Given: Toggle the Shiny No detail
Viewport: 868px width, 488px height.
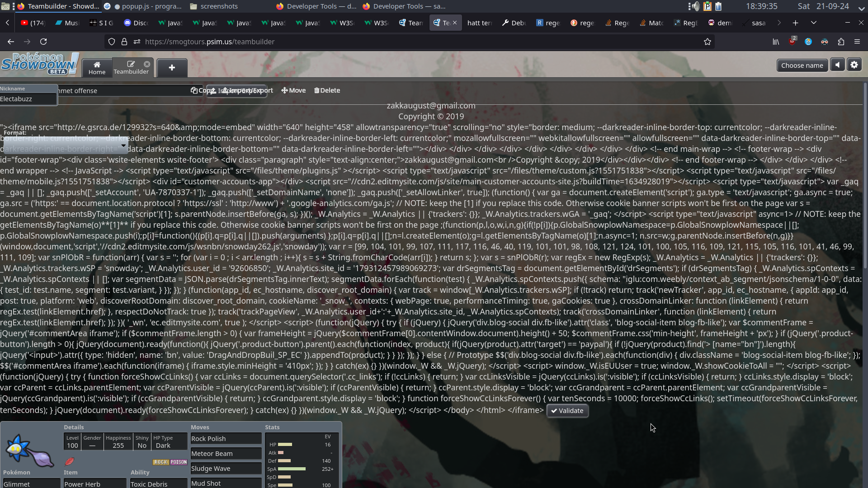Looking at the screenshot, I should point(142,441).
